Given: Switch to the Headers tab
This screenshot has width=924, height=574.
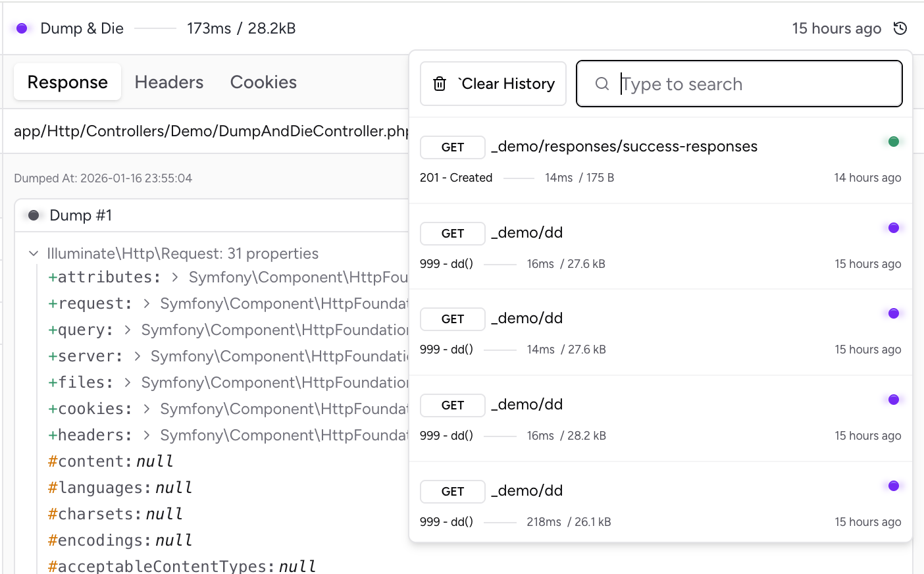Looking at the screenshot, I should click(169, 82).
